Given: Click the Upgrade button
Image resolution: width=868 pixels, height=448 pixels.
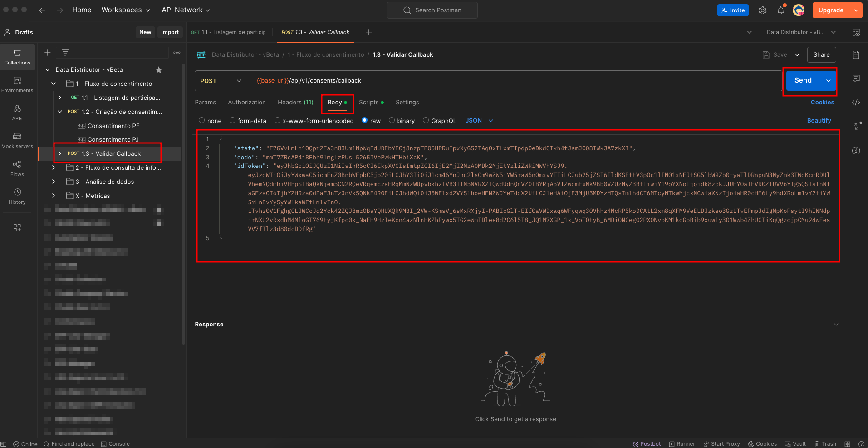Looking at the screenshot, I should [831, 10].
